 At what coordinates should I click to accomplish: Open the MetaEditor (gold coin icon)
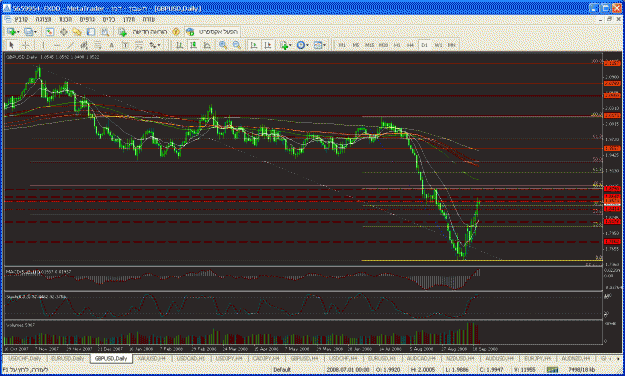pyautogui.click(x=176, y=32)
